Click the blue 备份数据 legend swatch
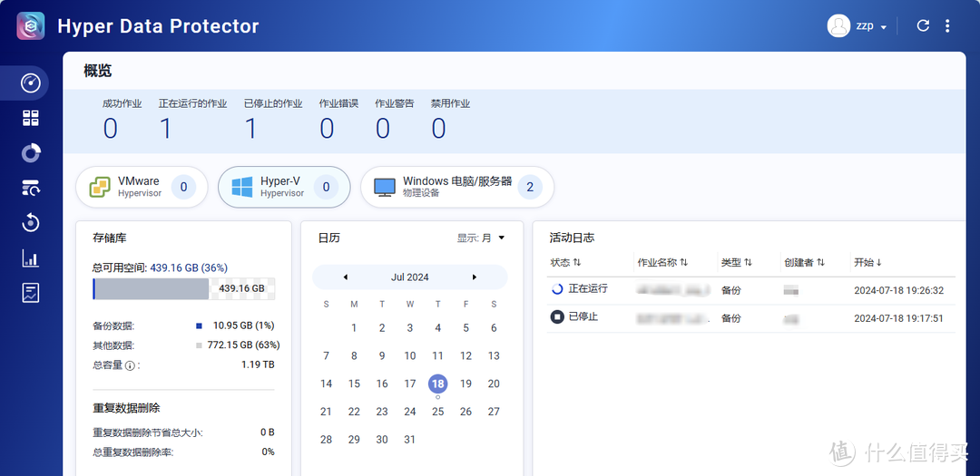The height and width of the screenshot is (476, 980). [199, 326]
